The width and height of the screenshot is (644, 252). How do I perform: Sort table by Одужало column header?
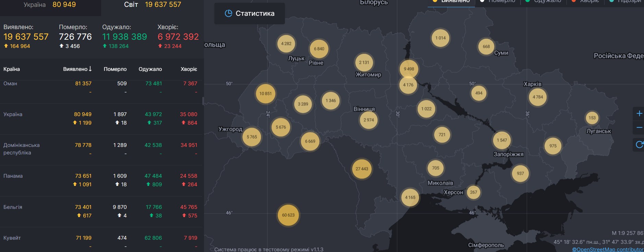click(x=150, y=69)
